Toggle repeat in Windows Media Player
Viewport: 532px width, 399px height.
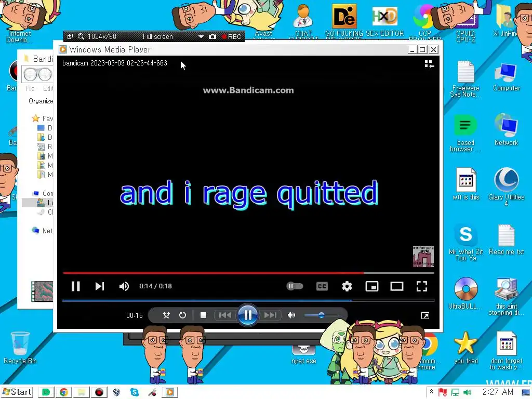[x=182, y=315]
